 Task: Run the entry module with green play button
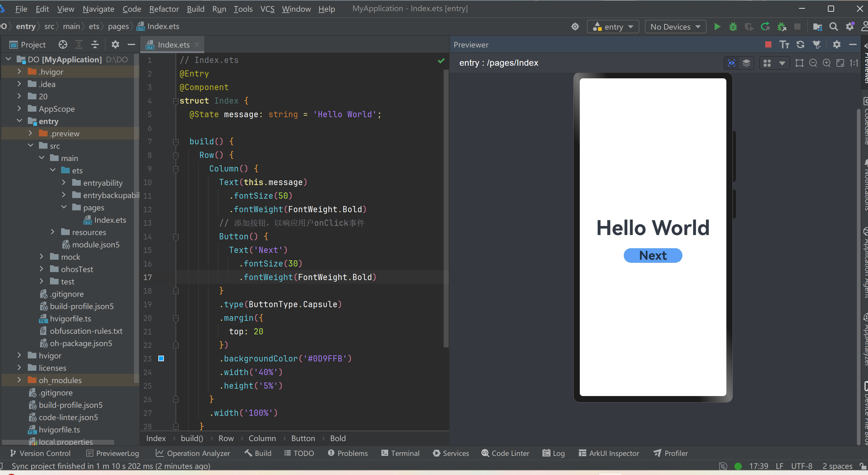pyautogui.click(x=717, y=27)
